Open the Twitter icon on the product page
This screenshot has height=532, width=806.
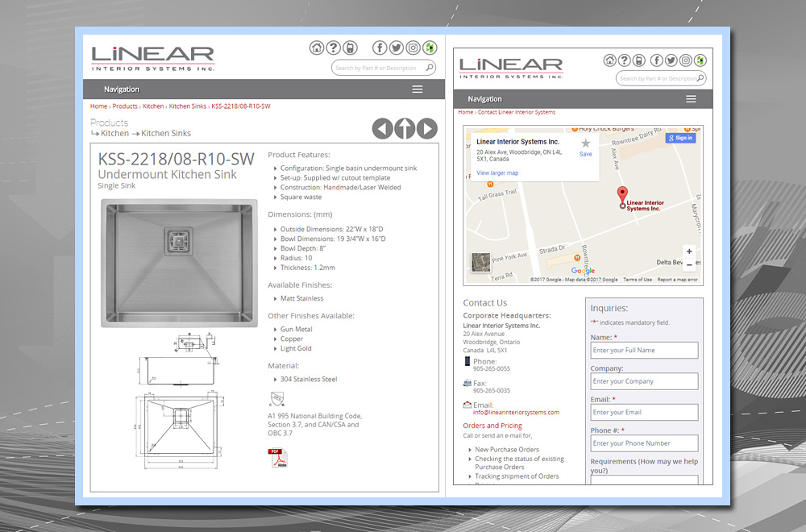point(397,48)
